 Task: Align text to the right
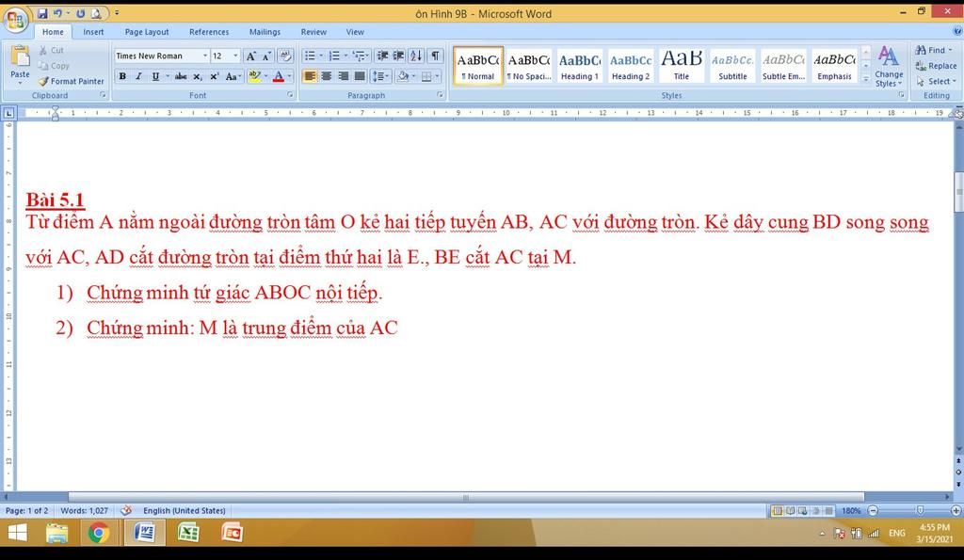tap(343, 76)
